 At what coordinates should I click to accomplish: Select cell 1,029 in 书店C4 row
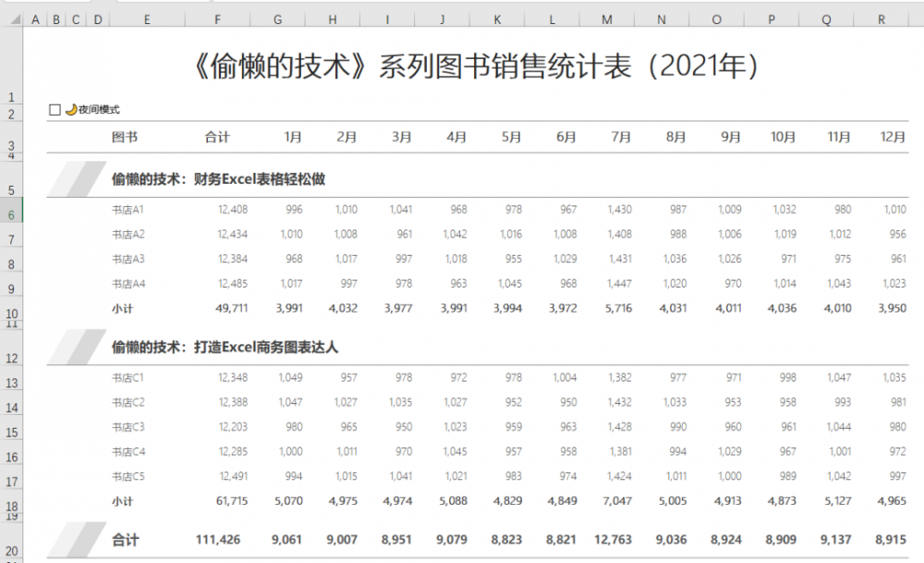[730, 452]
